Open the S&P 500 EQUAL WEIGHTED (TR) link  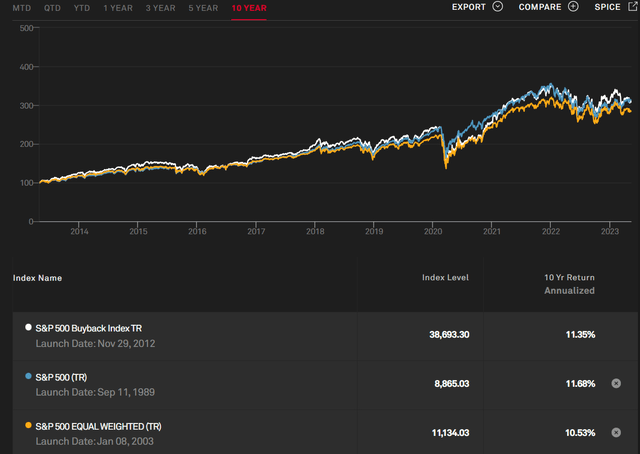(x=98, y=426)
